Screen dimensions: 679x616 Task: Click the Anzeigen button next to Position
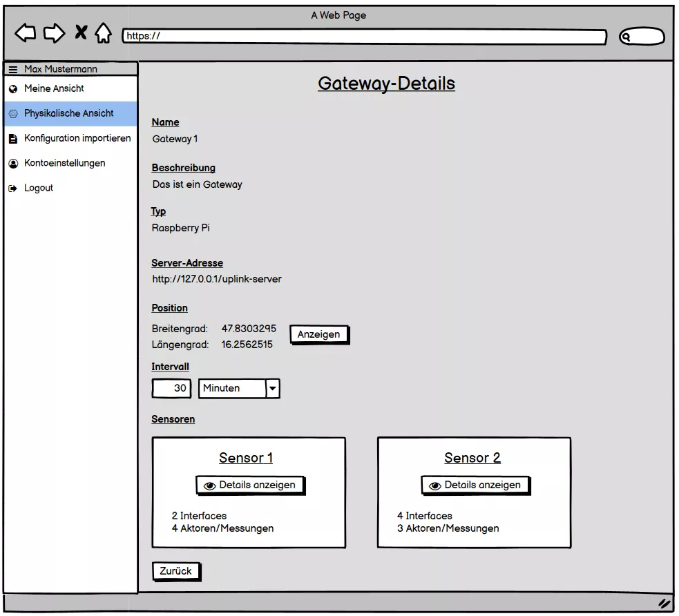pos(319,334)
